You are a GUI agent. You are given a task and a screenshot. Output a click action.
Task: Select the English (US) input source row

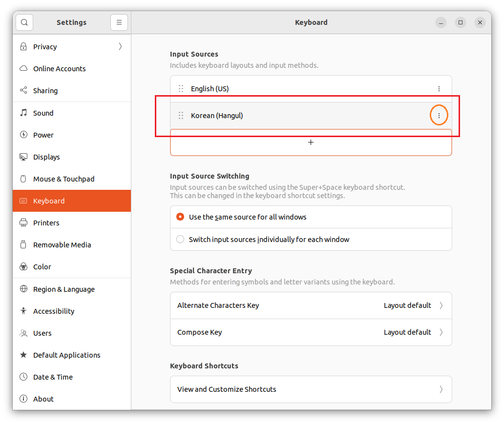pos(311,89)
